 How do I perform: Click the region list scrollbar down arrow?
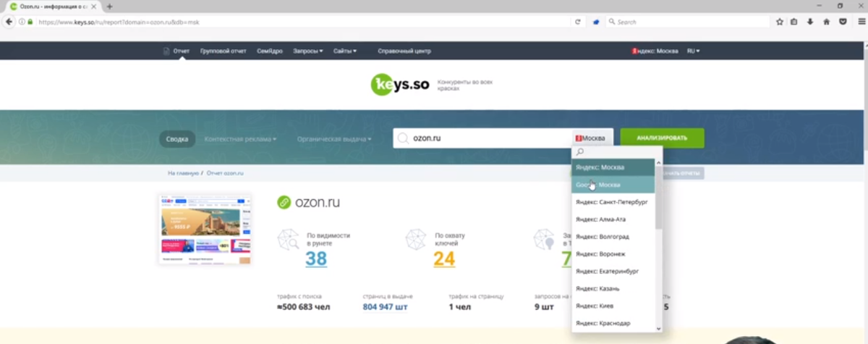click(658, 328)
